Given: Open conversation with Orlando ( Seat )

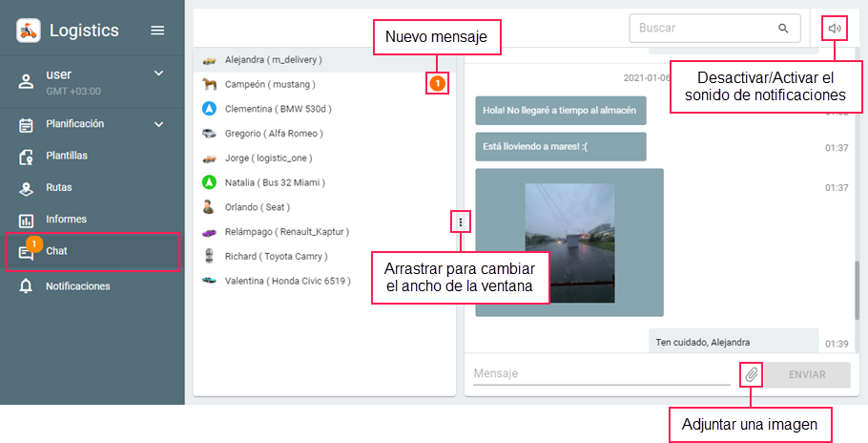Looking at the screenshot, I should click(324, 207).
